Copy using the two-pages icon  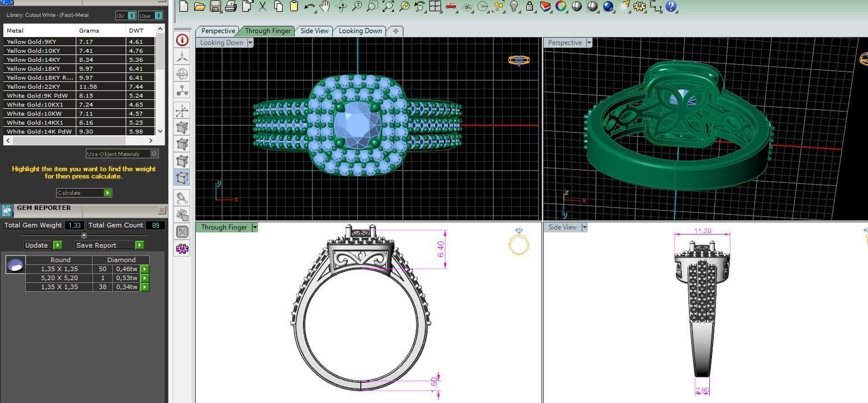coord(278,7)
